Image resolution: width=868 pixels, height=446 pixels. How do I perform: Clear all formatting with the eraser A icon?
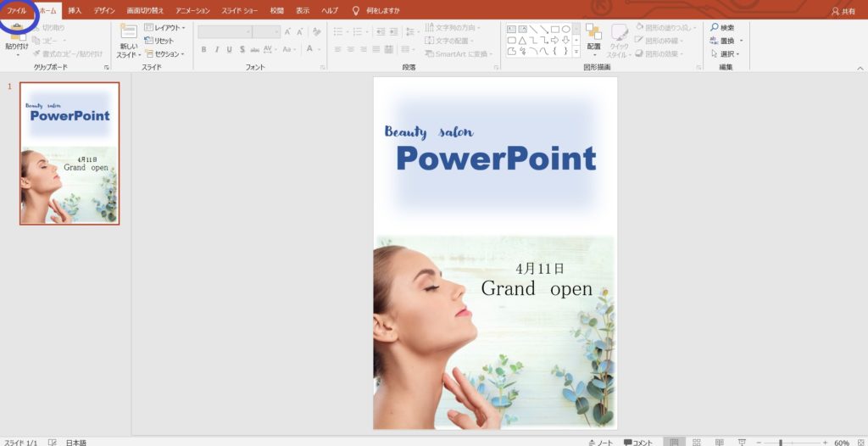click(317, 31)
